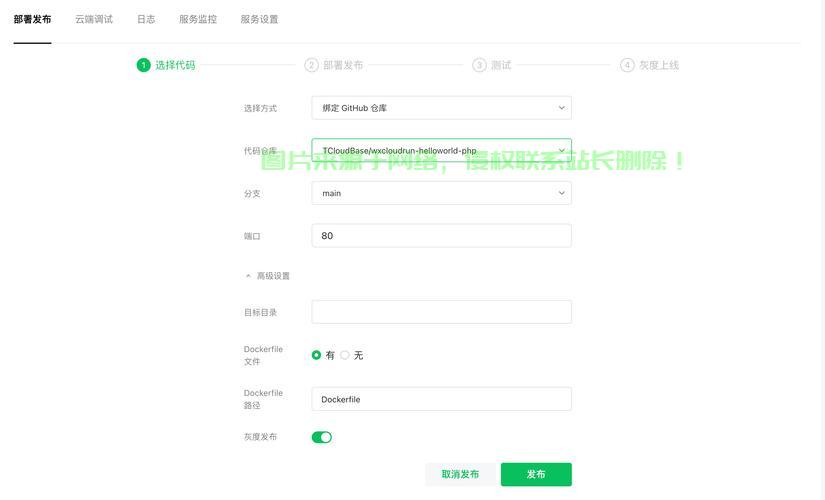Click step 4 circle icon 灰度上线
825x500 pixels.
(x=627, y=65)
